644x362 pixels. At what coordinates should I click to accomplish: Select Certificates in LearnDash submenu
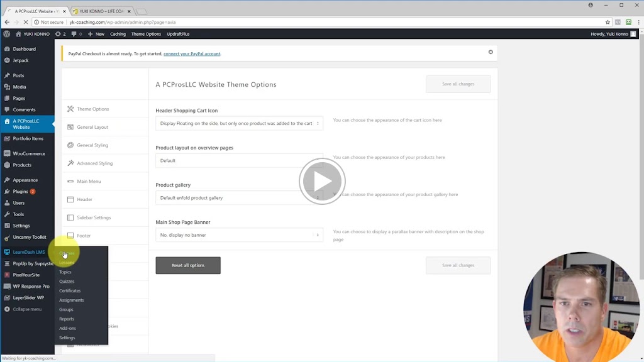(70, 291)
